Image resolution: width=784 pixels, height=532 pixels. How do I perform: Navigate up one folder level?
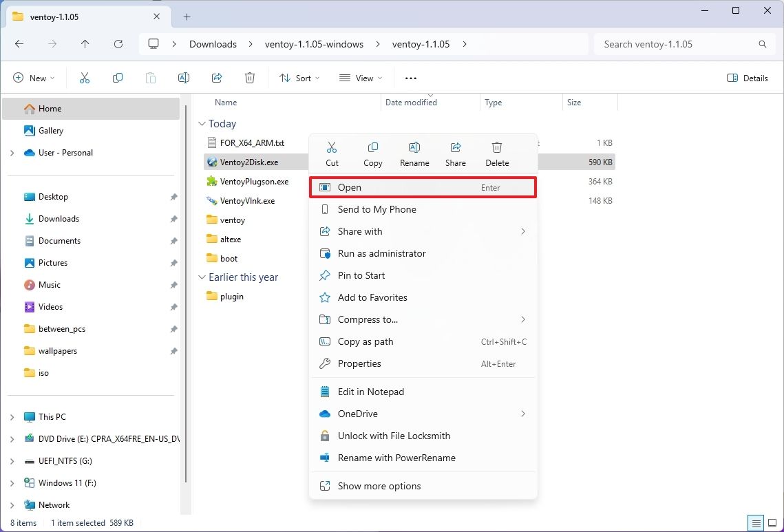pyautogui.click(x=85, y=43)
